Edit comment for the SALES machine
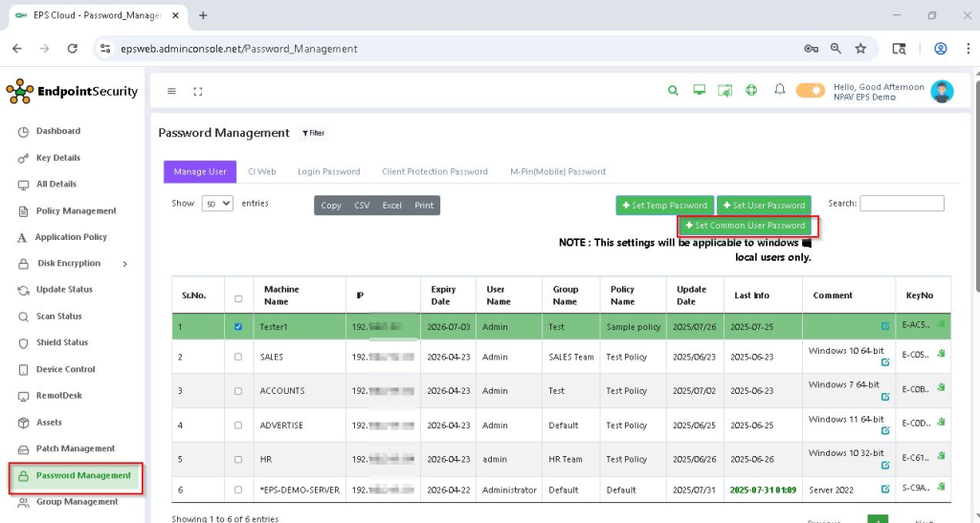Viewport: 980px width, 523px height. tap(885, 362)
